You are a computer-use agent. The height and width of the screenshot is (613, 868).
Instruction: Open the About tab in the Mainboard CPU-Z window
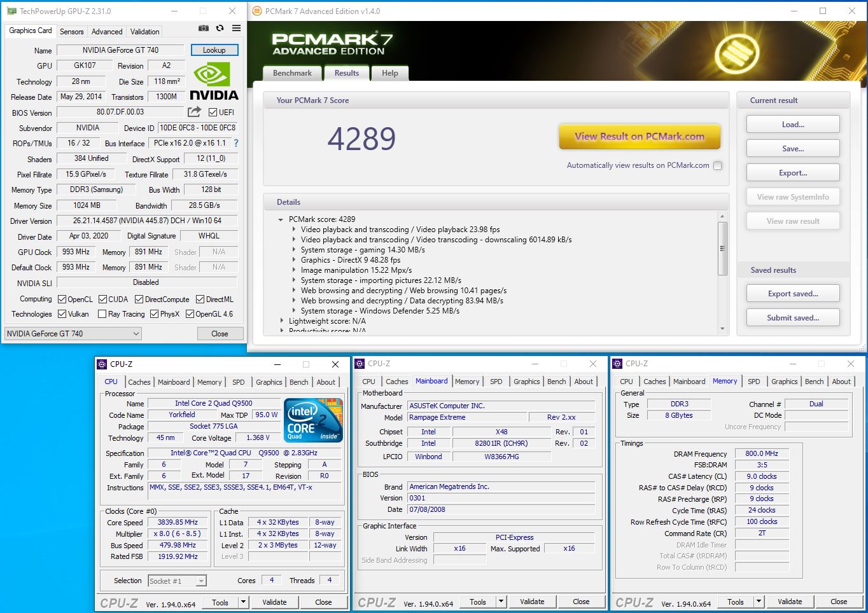(x=584, y=382)
